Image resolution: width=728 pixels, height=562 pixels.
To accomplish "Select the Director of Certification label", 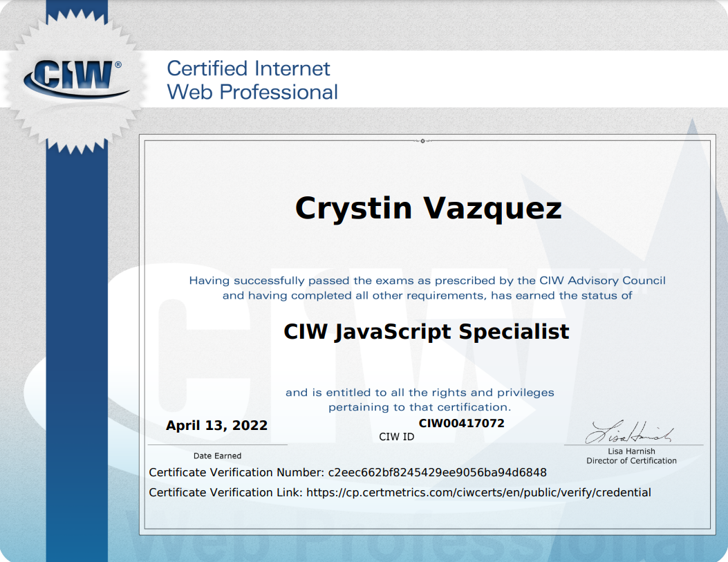I will (631, 460).
